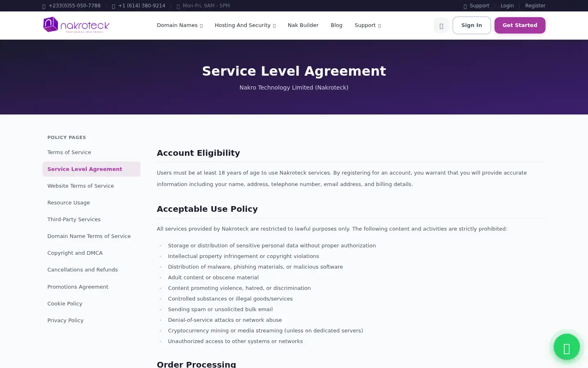Click the Register link in top bar
Image resolution: width=588 pixels, height=368 pixels.
(x=535, y=6)
